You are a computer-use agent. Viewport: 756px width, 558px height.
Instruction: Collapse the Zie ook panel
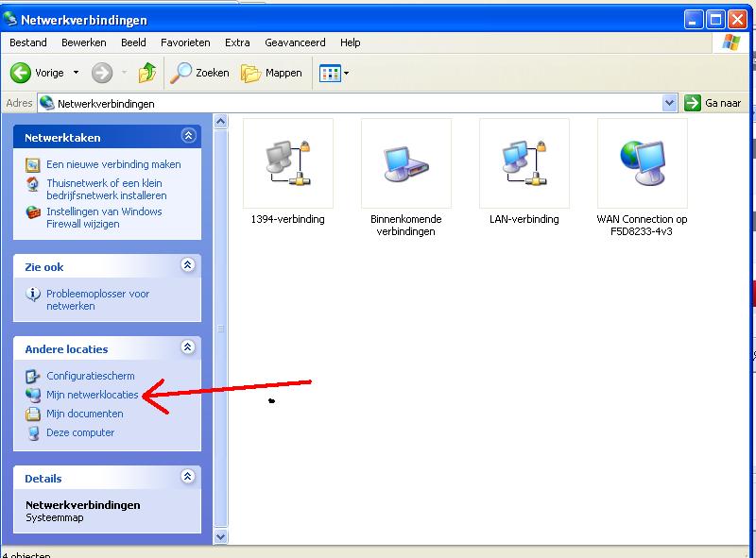(x=188, y=265)
